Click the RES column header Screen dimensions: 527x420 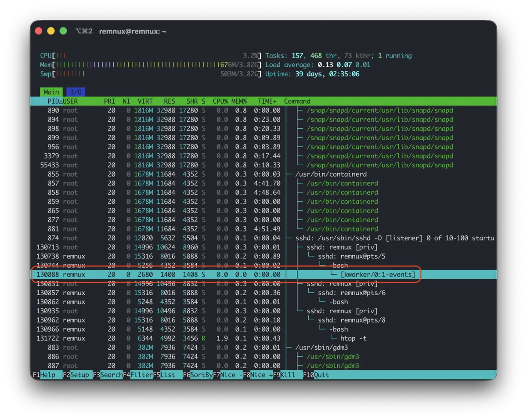(170, 101)
